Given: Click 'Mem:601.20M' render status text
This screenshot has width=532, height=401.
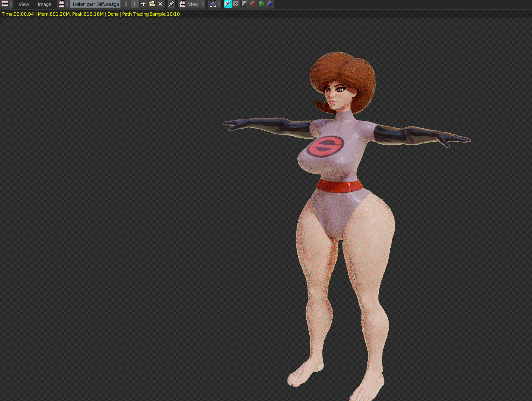Looking at the screenshot, I should click(x=53, y=14).
